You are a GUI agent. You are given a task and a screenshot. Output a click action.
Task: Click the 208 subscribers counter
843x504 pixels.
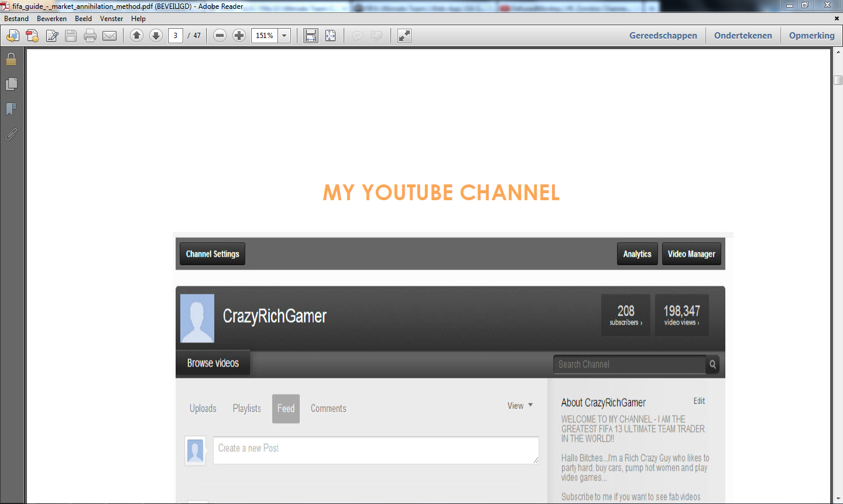tap(626, 315)
